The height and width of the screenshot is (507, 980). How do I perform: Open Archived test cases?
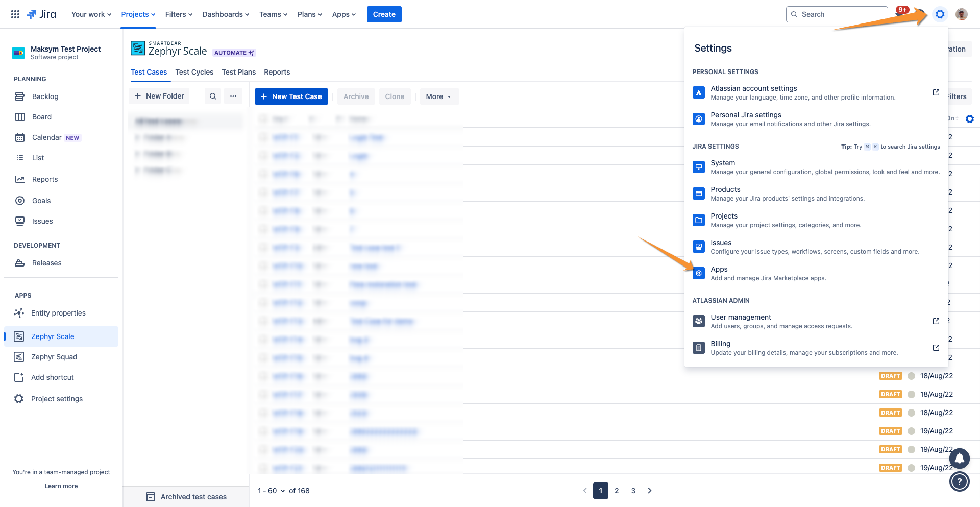186,497
